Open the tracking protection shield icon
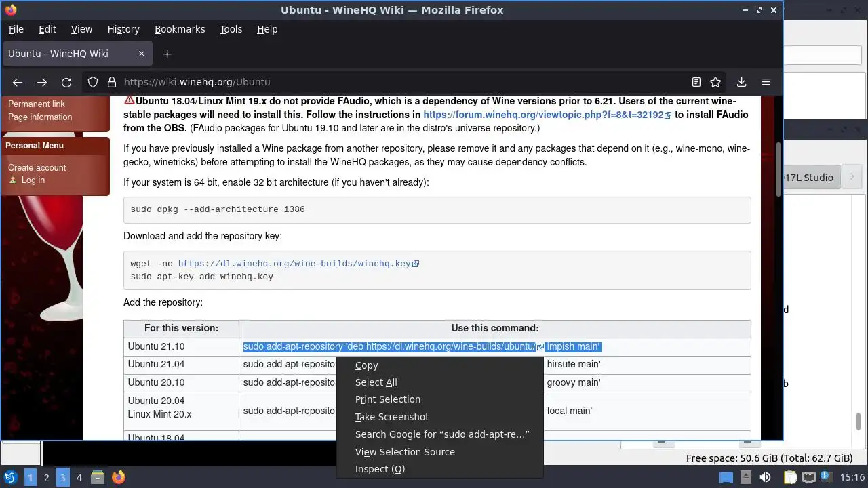Screen dimensions: 868x488 (93, 82)
